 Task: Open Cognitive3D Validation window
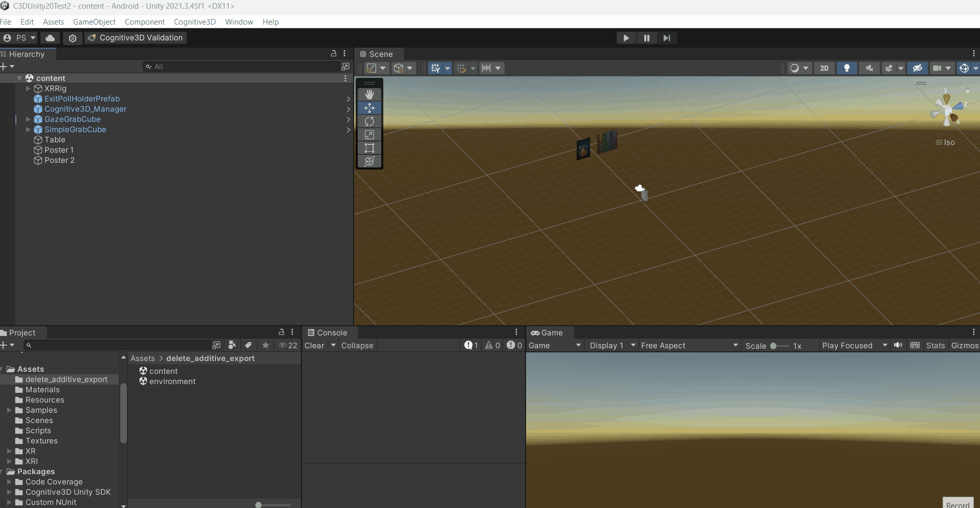tap(135, 38)
